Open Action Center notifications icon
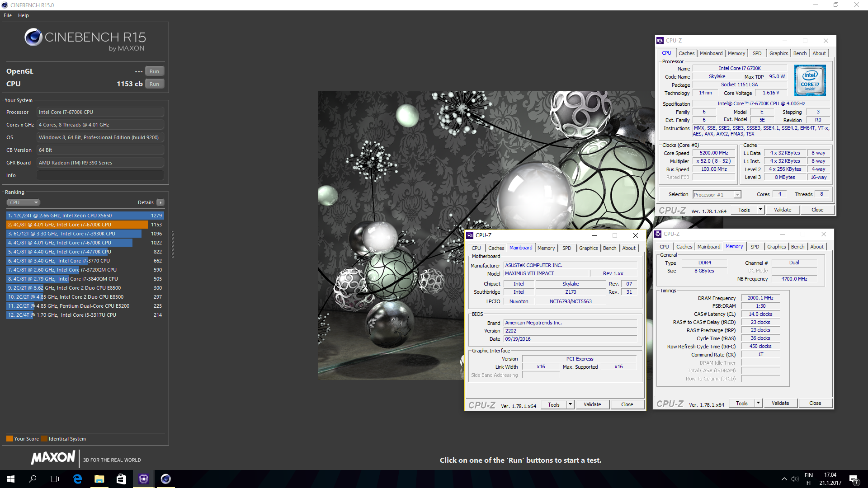868x488 pixels. tap(854, 479)
